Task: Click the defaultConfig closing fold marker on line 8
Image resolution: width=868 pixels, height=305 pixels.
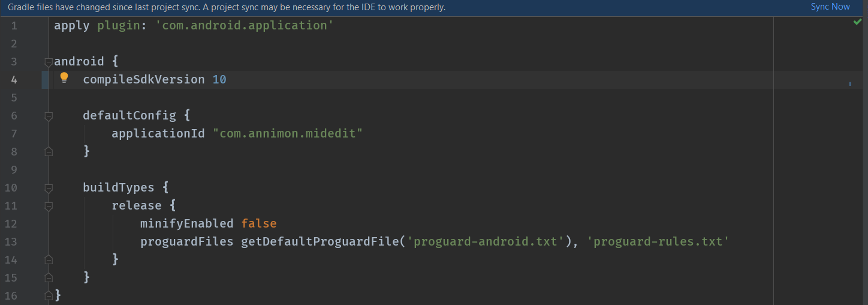Action: coord(49,152)
